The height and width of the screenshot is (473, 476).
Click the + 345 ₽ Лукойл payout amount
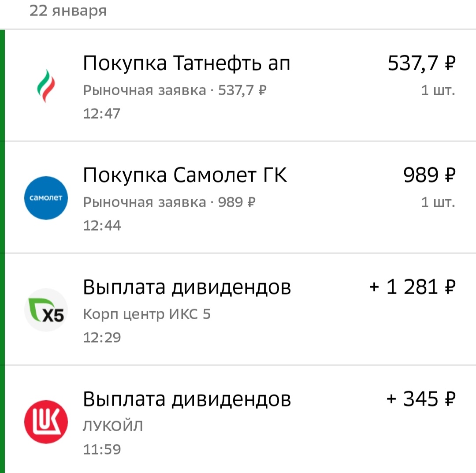point(419,399)
